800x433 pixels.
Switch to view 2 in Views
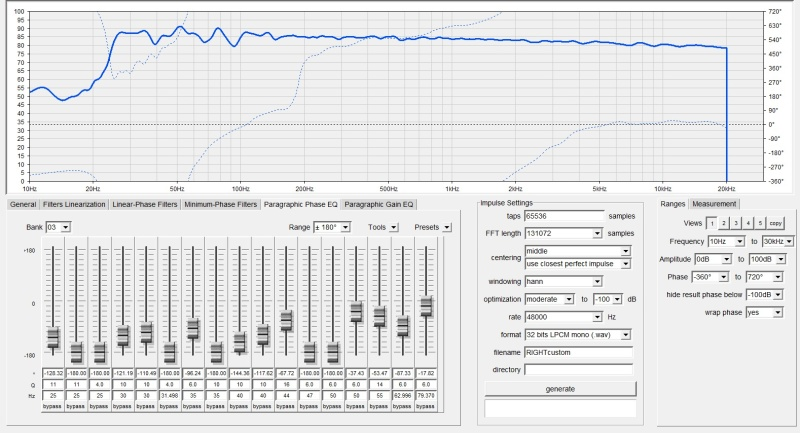click(722, 224)
